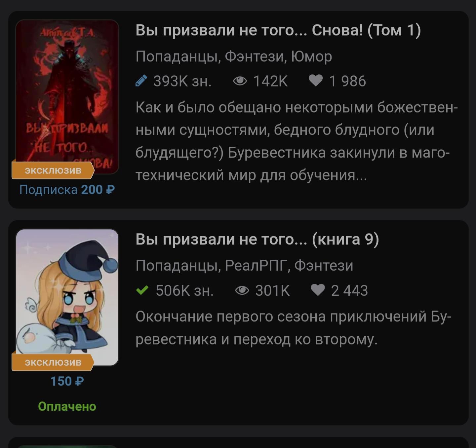Viewport: 476px width, 448px height.
Task: Click the green checkmark icon beside 506K зн.
Action: click(x=142, y=290)
